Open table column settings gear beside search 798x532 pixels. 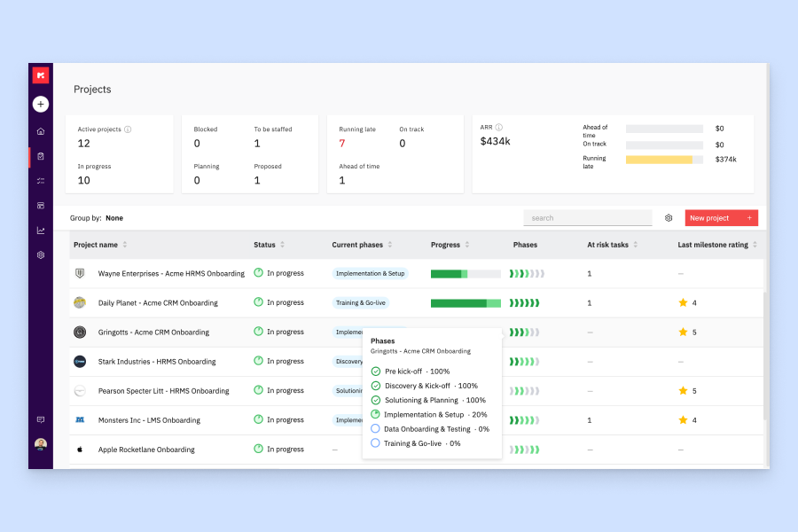click(x=669, y=218)
